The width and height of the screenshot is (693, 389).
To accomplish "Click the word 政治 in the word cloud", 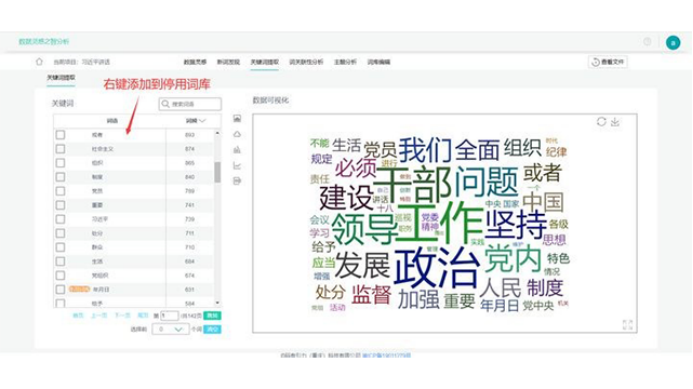I will click(436, 267).
